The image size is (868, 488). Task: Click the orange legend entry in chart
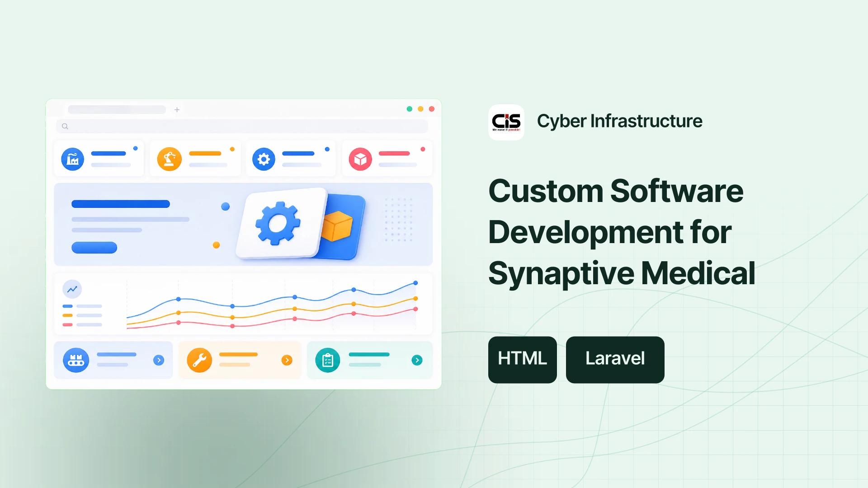coord(82,315)
